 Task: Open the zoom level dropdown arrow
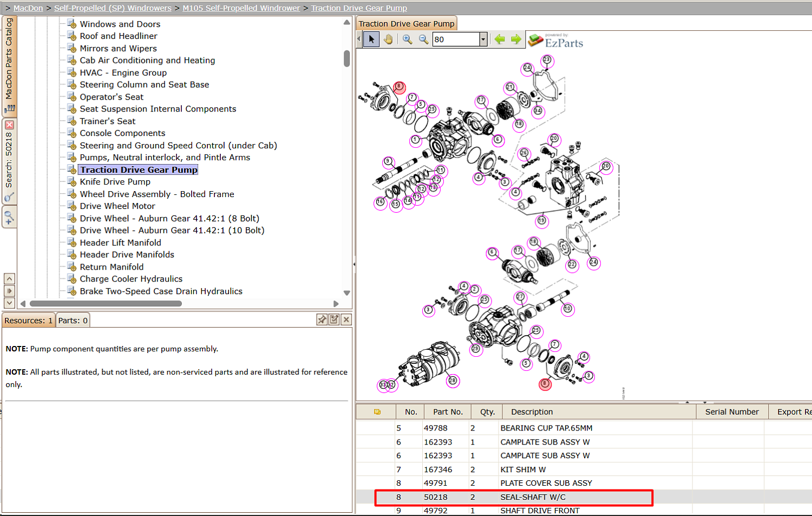coord(483,39)
